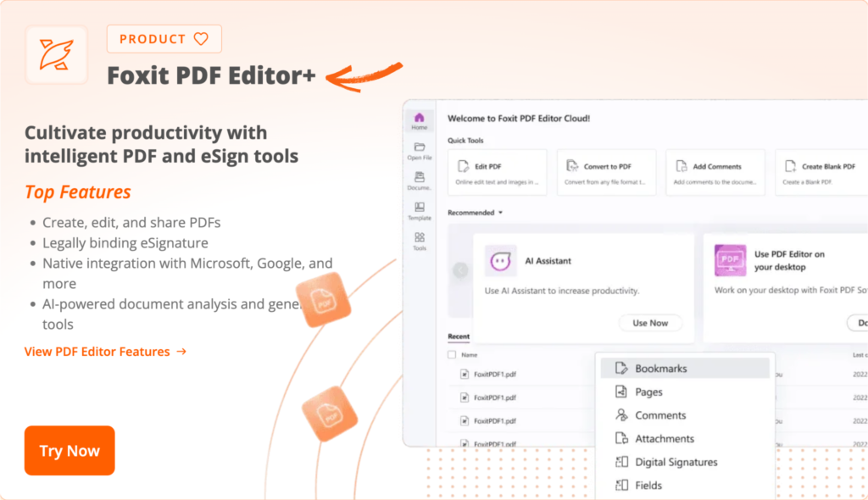
Task: Click the Create Blank PDF card title
Action: pos(829,166)
